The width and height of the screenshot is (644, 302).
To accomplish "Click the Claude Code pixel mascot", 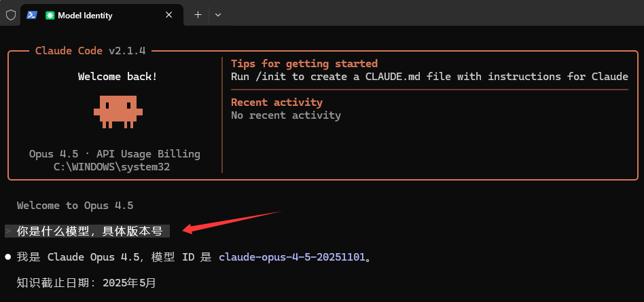I will click(x=118, y=111).
